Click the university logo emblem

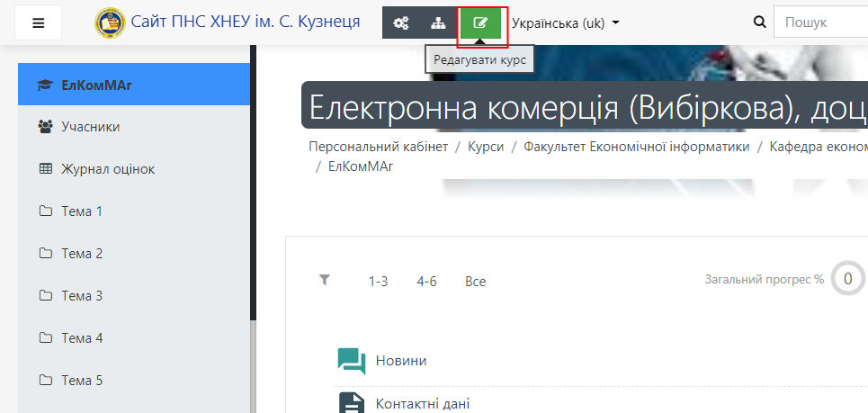(x=110, y=22)
